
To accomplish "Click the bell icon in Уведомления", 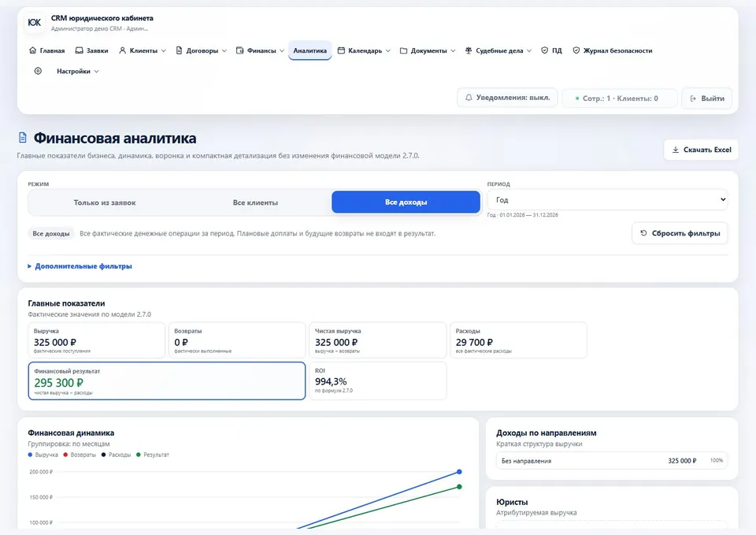I will pyautogui.click(x=469, y=98).
